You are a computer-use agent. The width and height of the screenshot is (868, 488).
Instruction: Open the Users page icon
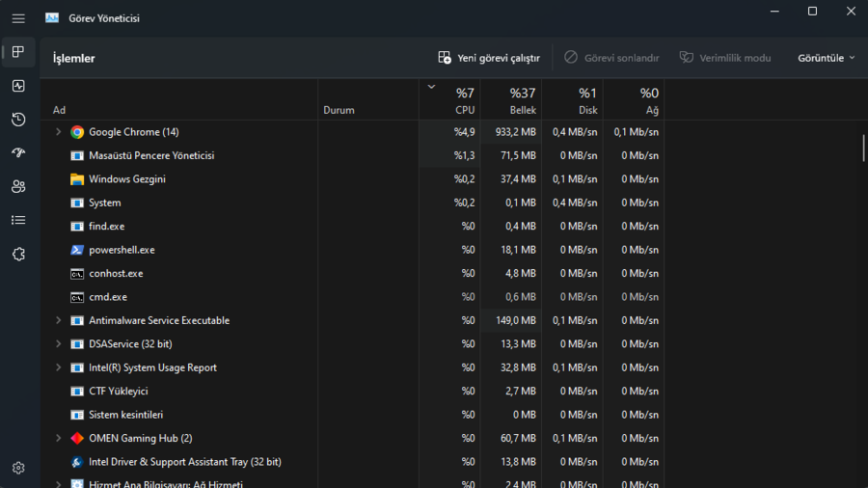[x=18, y=186]
